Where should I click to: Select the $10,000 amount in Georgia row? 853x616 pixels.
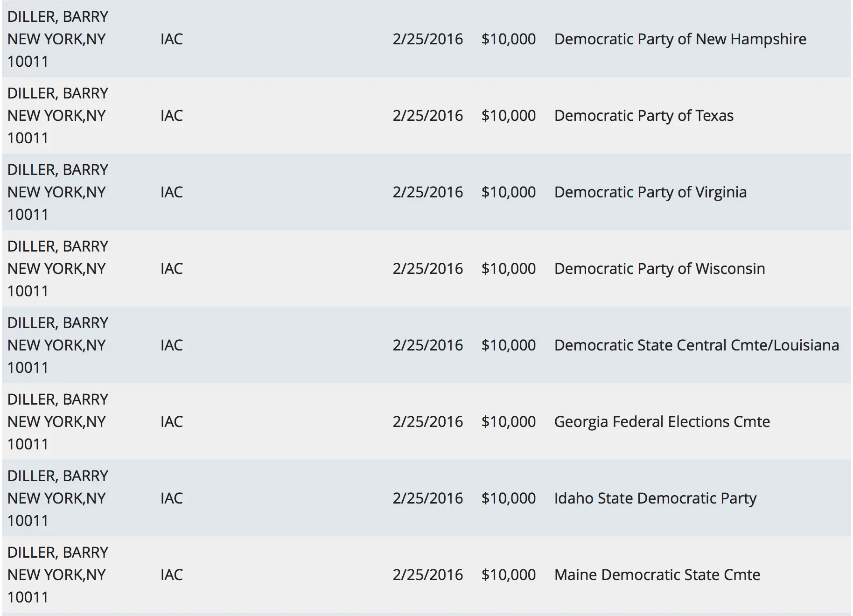(x=508, y=422)
